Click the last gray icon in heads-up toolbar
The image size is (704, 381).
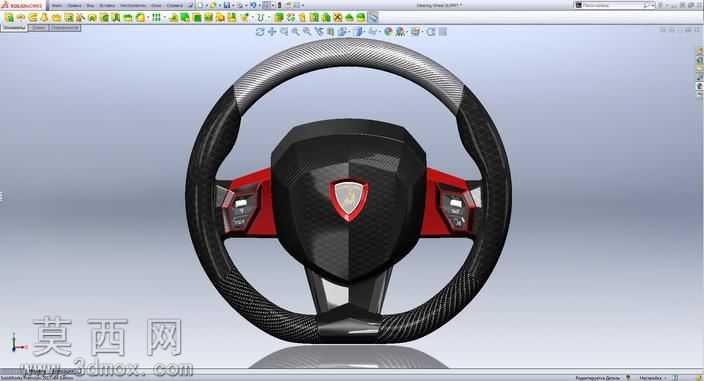(x=443, y=31)
